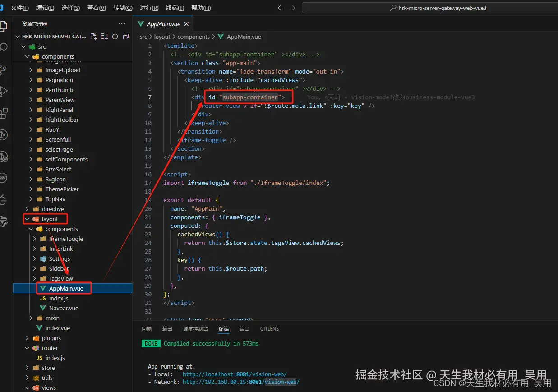Open the 运行(R) menu

tap(149, 8)
